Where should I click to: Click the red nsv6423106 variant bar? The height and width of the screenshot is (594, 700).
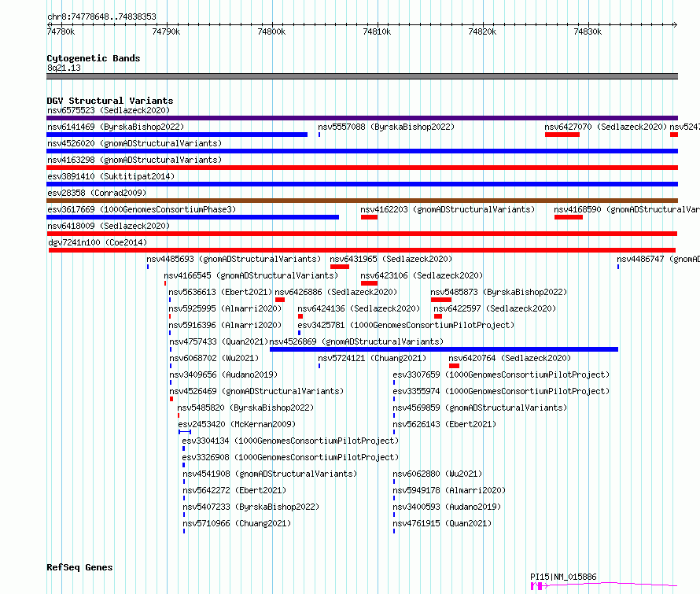coord(369,283)
